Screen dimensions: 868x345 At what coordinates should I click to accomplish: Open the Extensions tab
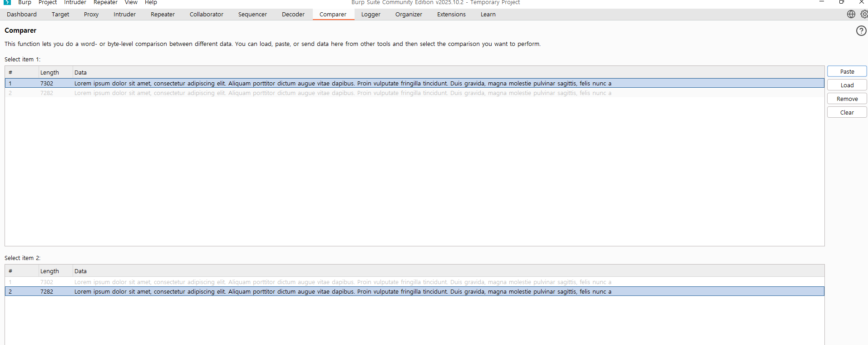(451, 15)
